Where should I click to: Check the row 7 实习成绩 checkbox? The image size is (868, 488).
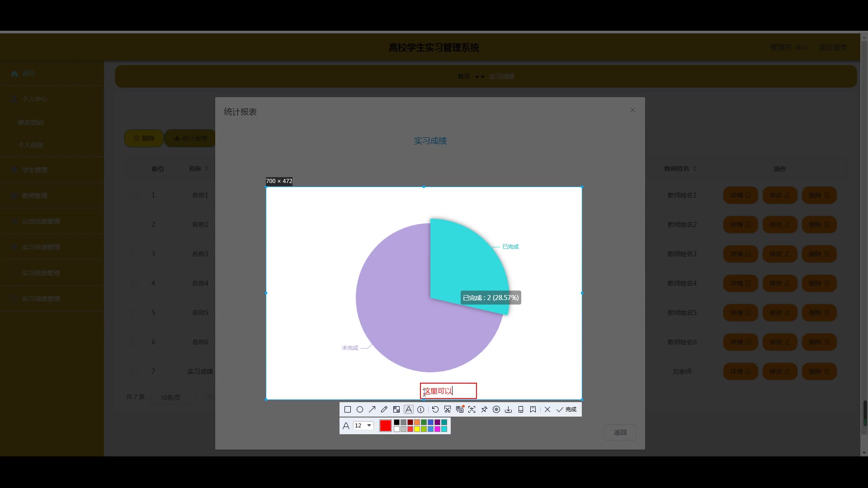click(x=135, y=371)
